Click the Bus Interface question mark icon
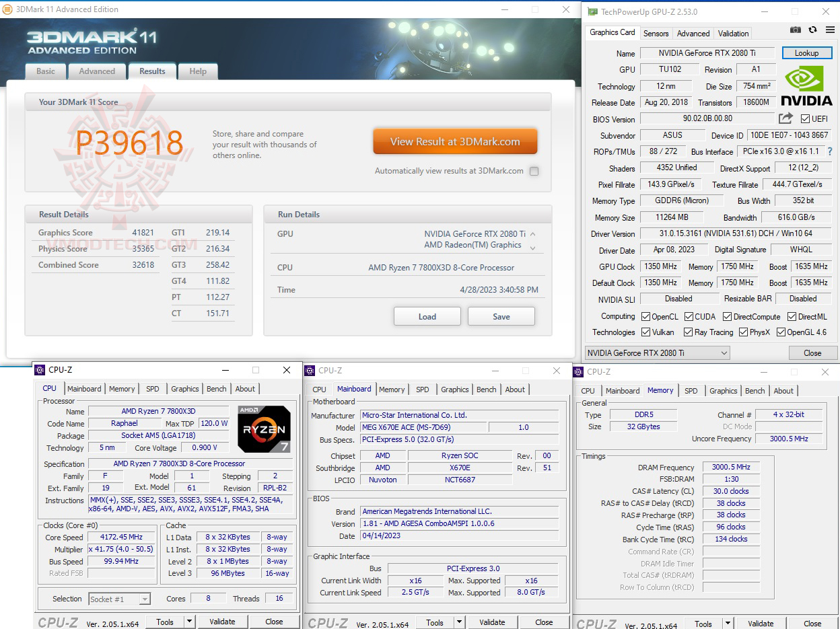840x629 pixels. point(830,151)
